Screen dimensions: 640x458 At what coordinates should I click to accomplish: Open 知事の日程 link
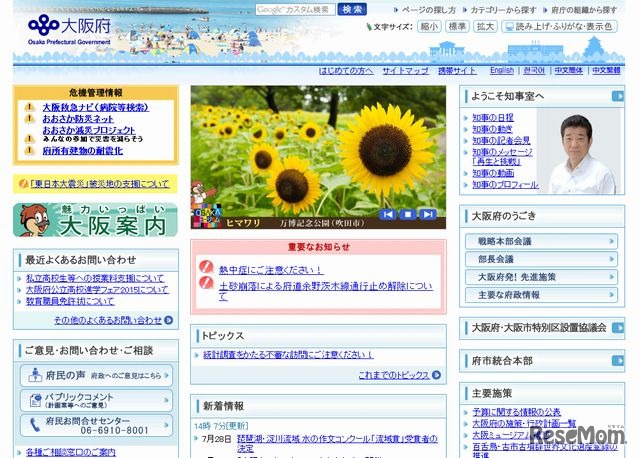pyautogui.click(x=493, y=118)
